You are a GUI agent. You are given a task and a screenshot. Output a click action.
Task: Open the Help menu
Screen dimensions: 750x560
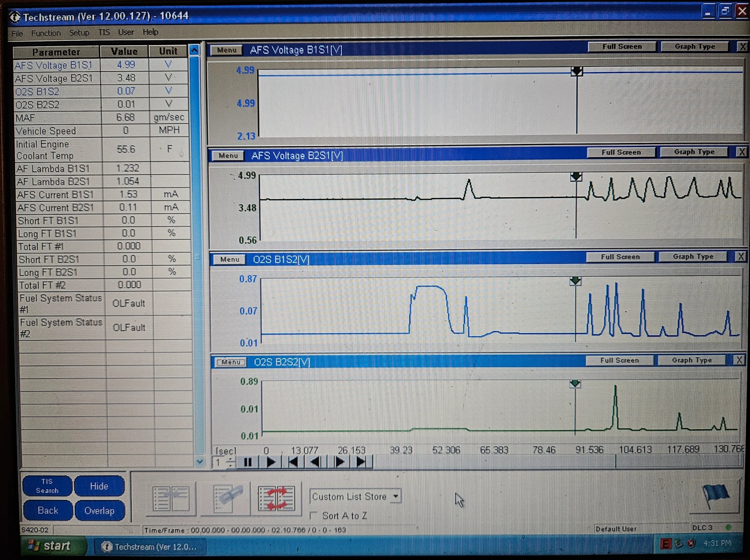tap(150, 32)
